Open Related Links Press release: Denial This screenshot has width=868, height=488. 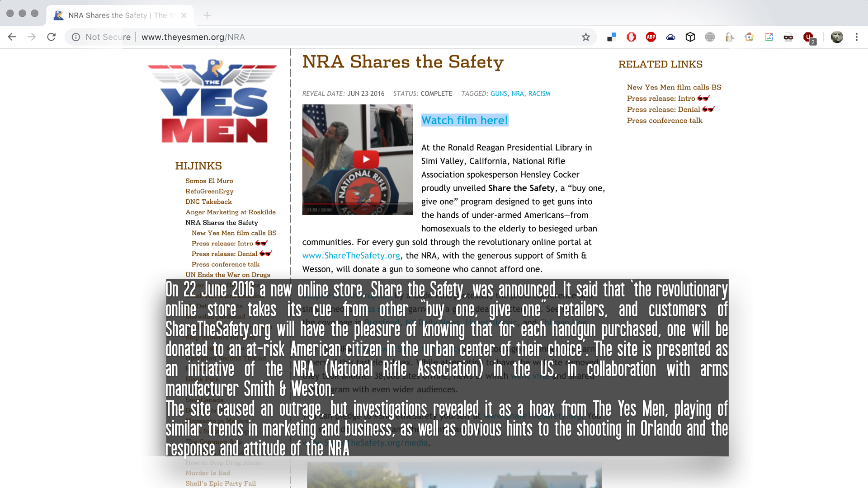671,109
